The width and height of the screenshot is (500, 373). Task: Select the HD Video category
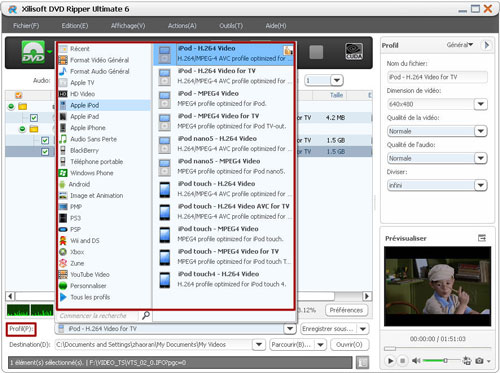pyautogui.click(x=82, y=94)
